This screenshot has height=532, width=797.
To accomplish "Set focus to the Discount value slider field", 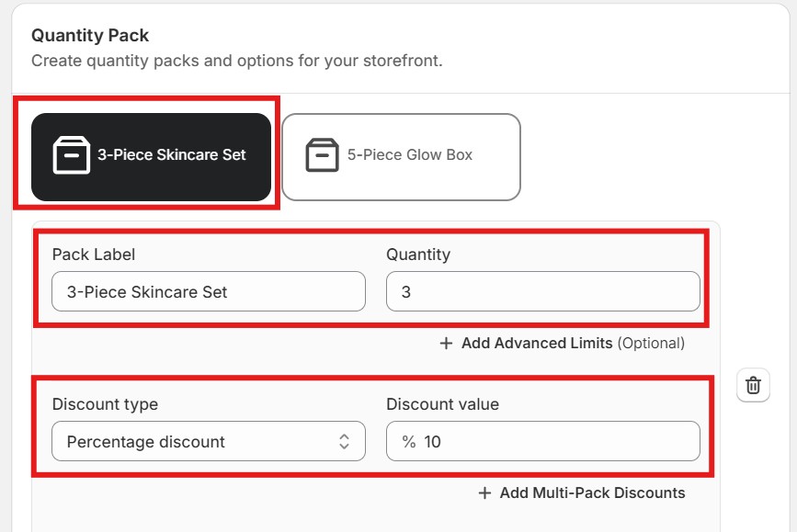I will pos(542,441).
